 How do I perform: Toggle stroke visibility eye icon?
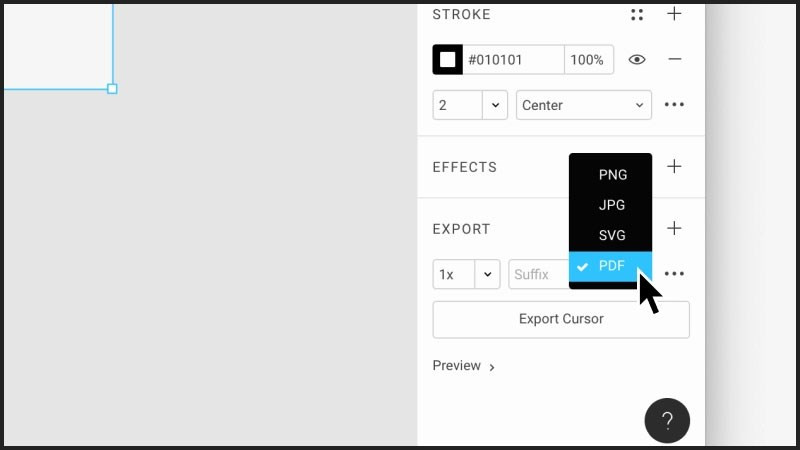(x=637, y=60)
